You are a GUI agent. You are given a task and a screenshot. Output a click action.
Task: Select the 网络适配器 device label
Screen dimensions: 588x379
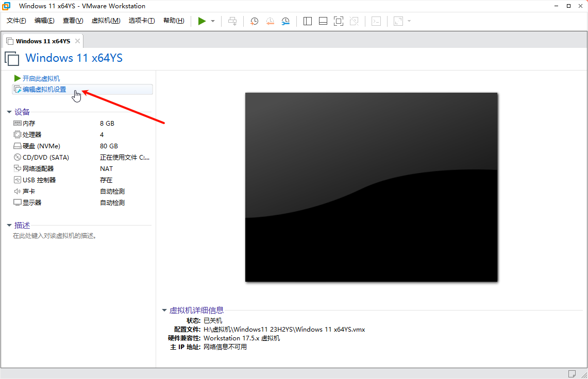click(x=38, y=169)
